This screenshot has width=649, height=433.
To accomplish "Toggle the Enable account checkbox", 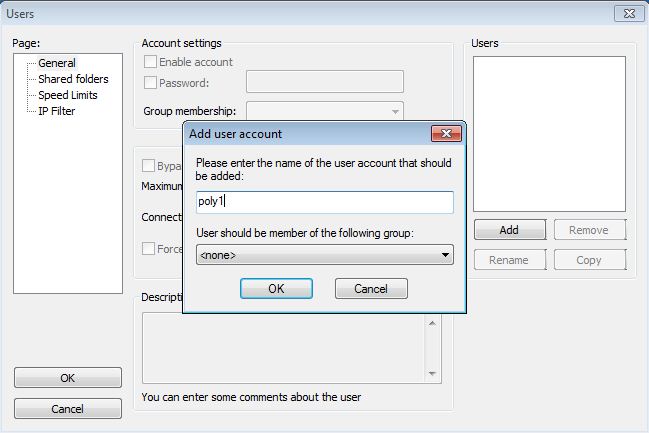I will 151,62.
